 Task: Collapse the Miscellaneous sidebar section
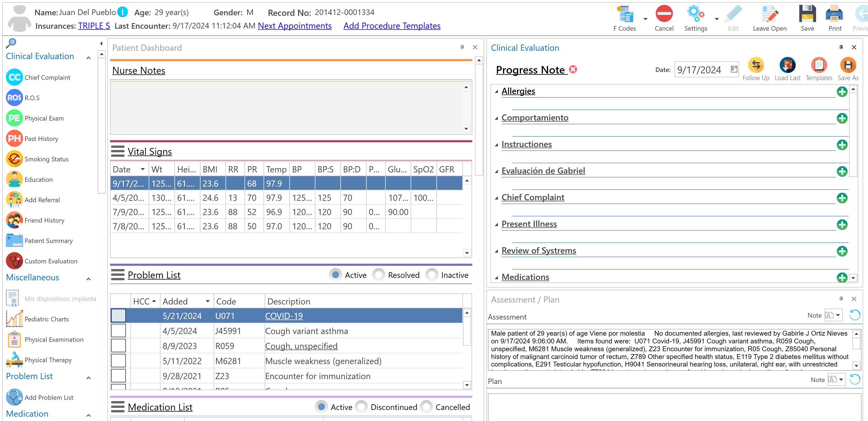(x=89, y=279)
